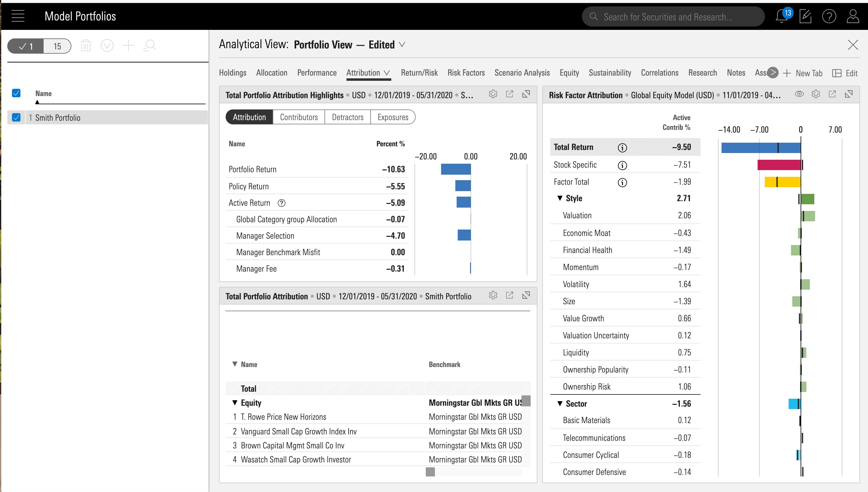
Task: Click the compose note pencil icon
Action: click(805, 16)
